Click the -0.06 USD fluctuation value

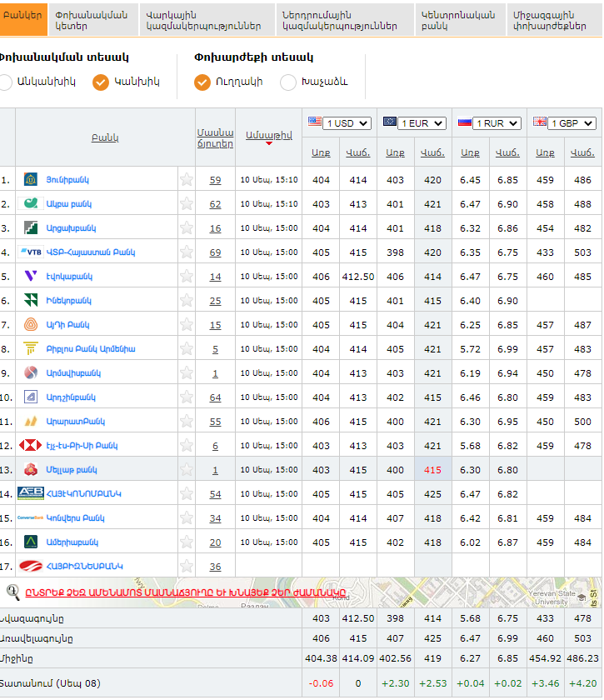(x=321, y=683)
